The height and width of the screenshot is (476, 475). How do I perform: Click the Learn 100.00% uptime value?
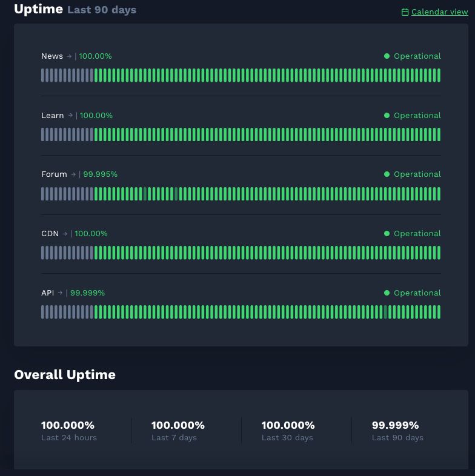96,115
